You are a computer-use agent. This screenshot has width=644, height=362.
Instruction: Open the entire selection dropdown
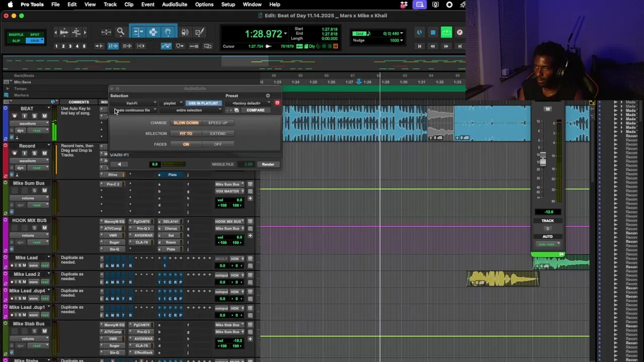(191, 110)
